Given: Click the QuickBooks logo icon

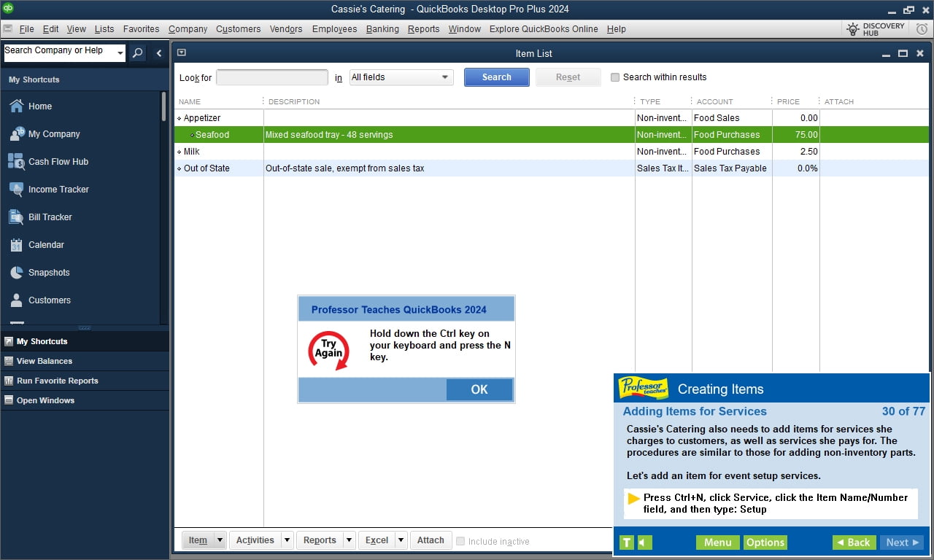Looking at the screenshot, I should tap(8, 8).
